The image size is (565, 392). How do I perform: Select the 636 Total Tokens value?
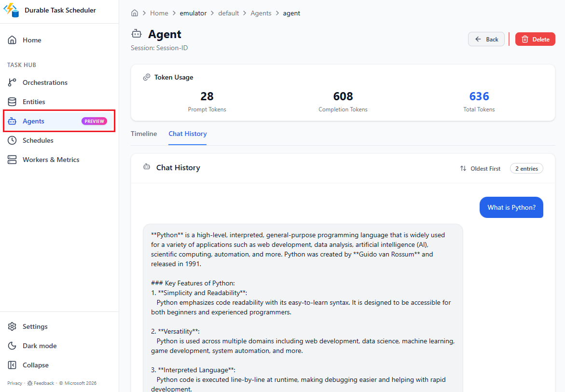479,96
